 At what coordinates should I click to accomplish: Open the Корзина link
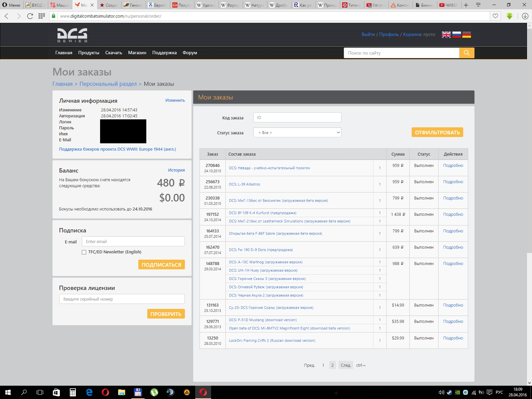point(412,35)
